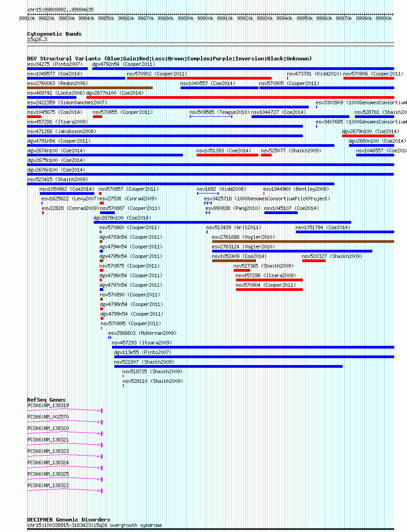Click the nsv1040557 (Coe2014) label
Viewport: 407px width, 532px height.
[208, 83]
